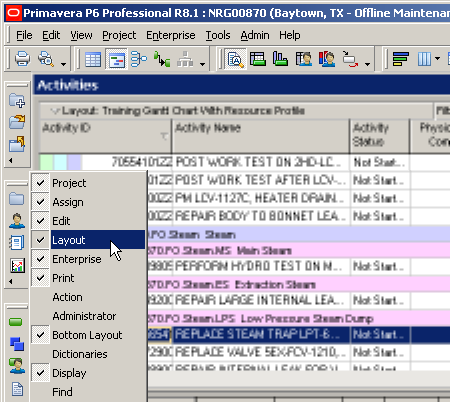This screenshot has height=402, width=450.
Task: Click the Oracle logo in the title bar
Action: click(13, 13)
